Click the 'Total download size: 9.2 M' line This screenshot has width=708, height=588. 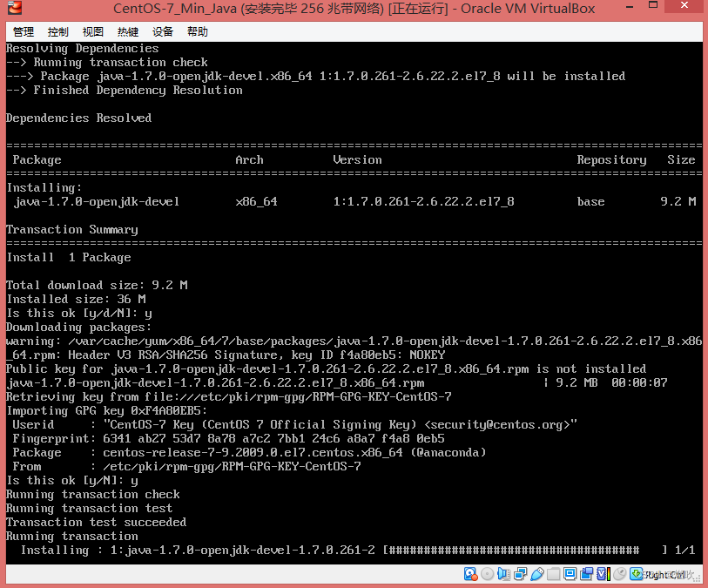[x=97, y=285]
